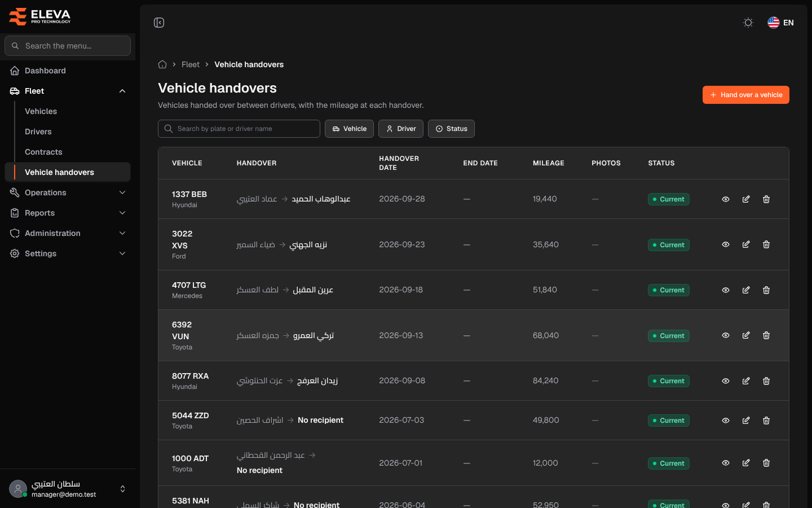Go to Dashboard in sidebar
Viewport: 812px width, 508px height.
click(x=68, y=71)
